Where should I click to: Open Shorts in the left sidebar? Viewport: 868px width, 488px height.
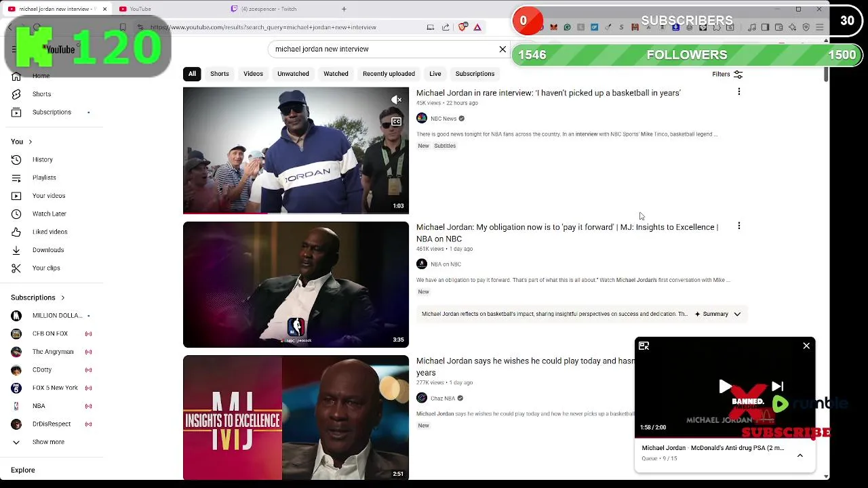point(41,94)
